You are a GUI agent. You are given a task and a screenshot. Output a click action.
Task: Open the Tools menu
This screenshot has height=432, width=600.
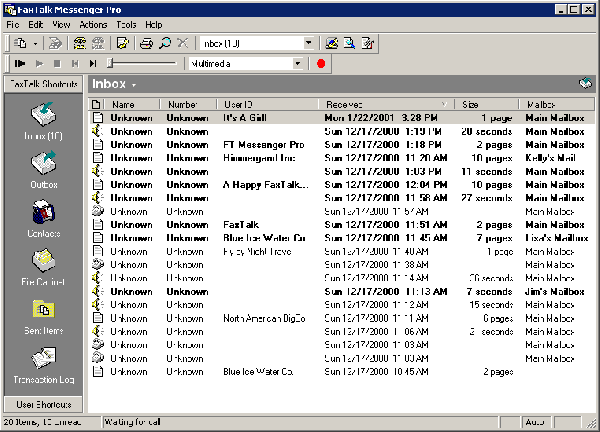(x=126, y=24)
